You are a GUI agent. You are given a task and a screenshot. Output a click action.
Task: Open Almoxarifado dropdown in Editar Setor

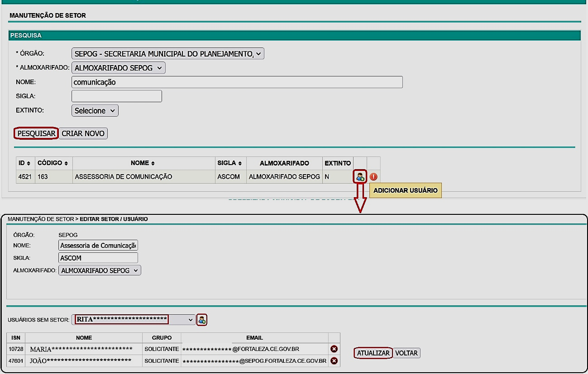coord(100,270)
